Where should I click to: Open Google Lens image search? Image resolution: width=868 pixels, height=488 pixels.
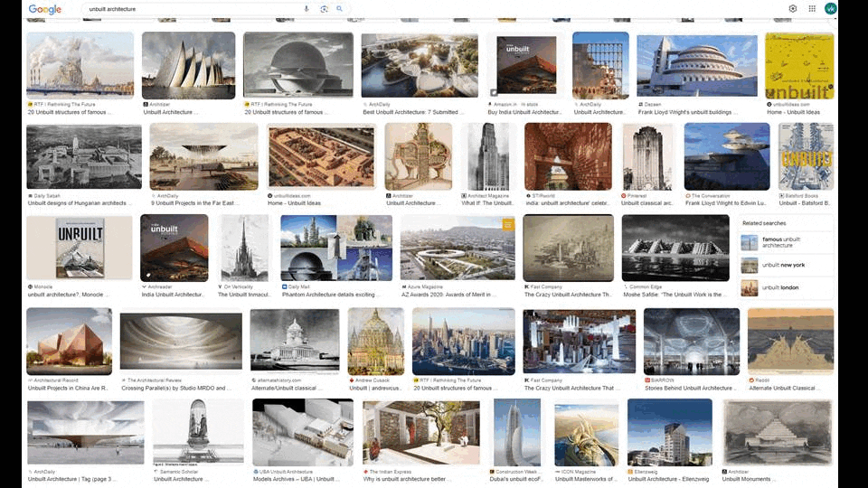click(x=324, y=9)
